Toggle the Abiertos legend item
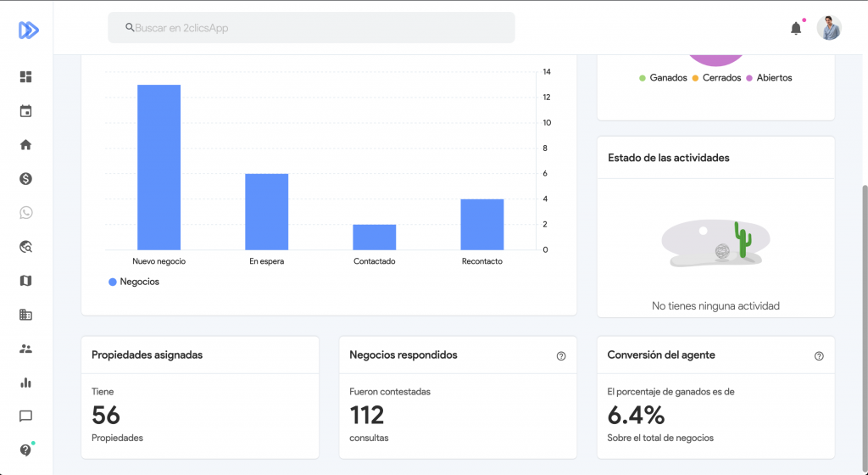 pyautogui.click(x=769, y=78)
